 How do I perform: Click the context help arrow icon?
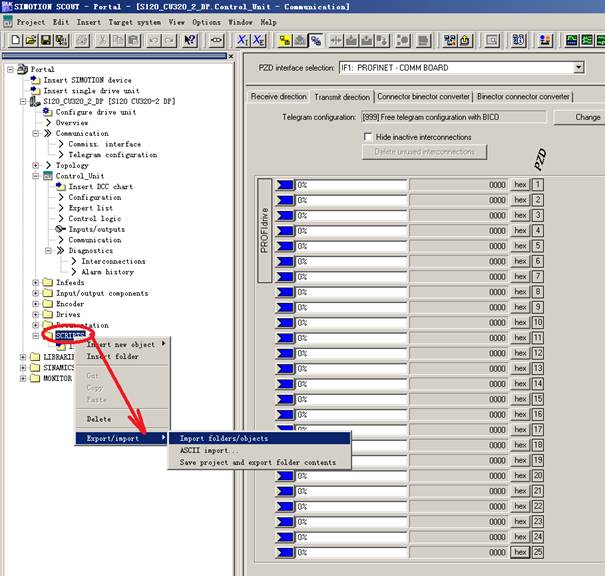click(x=190, y=41)
